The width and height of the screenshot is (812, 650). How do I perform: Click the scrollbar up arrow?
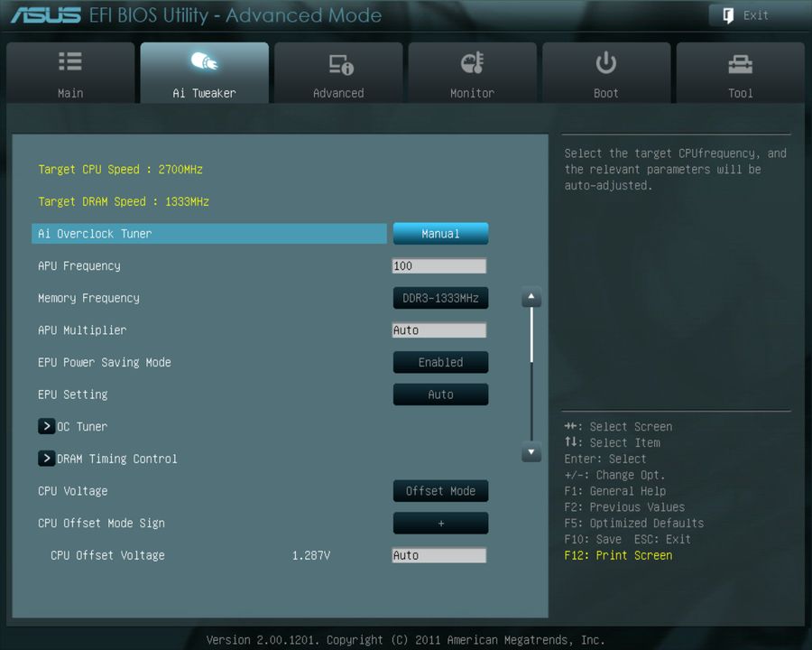point(531,296)
